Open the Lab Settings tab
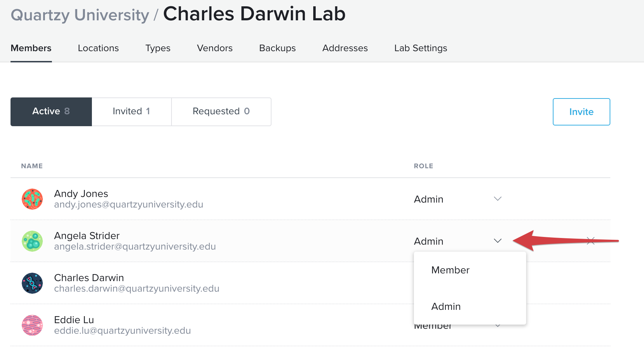Screen dimensions: 644x347 (x=421, y=48)
